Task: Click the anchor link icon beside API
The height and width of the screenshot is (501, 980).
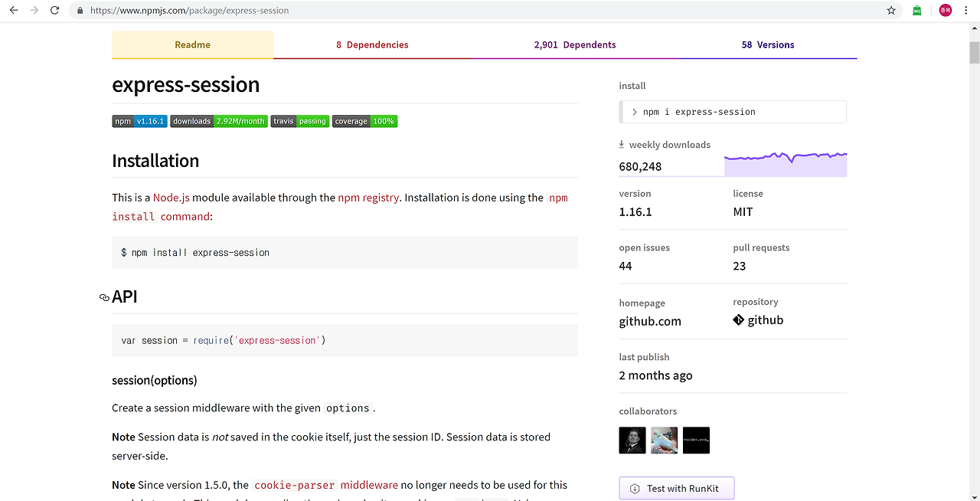Action: [104, 297]
